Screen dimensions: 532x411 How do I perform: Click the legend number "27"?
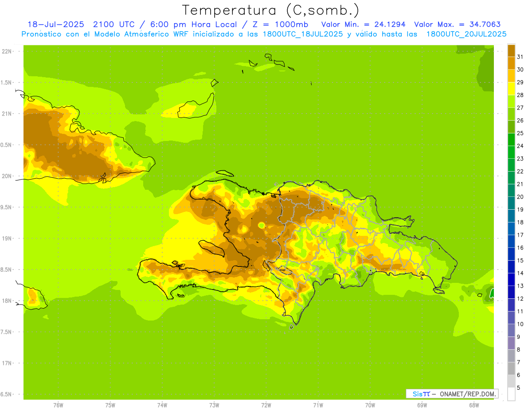click(x=520, y=108)
